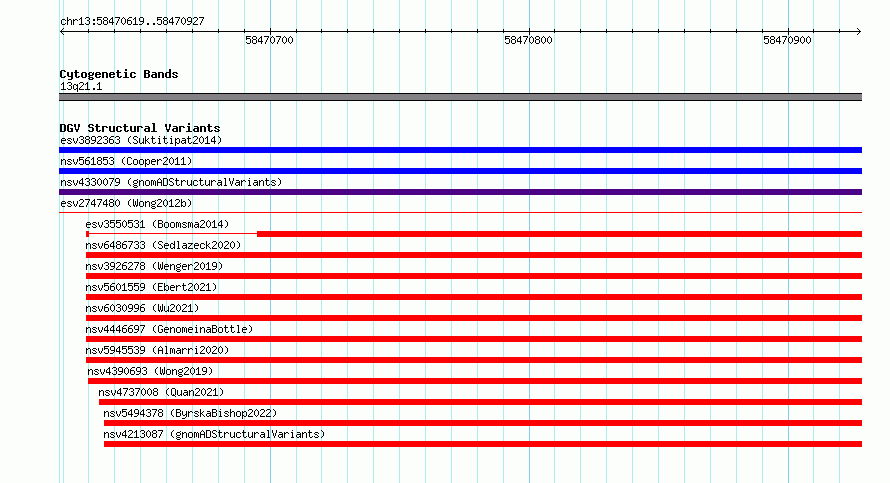
Task: Click the nsv6486733 (Sedlazeck2020) label
Action: click(x=163, y=245)
